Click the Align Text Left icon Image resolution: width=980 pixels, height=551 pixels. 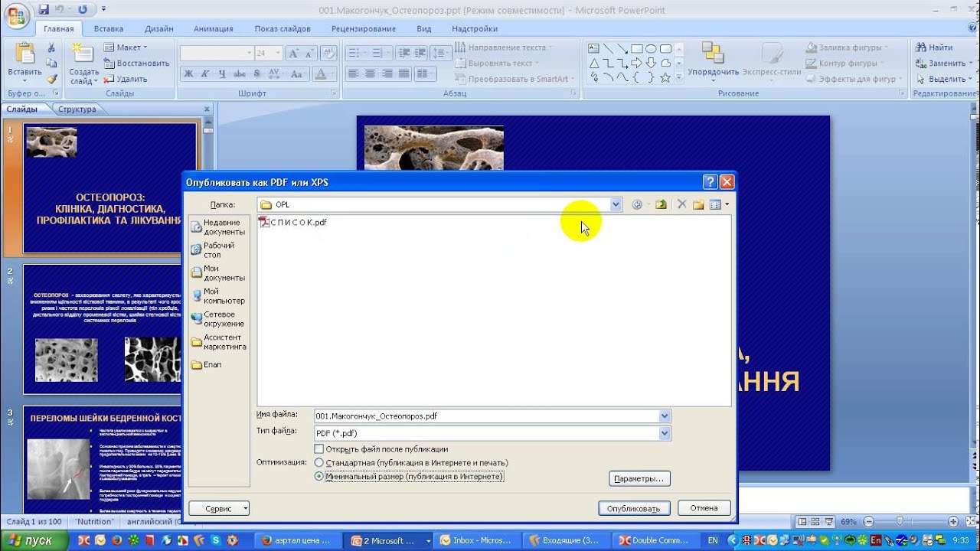click(x=354, y=73)
